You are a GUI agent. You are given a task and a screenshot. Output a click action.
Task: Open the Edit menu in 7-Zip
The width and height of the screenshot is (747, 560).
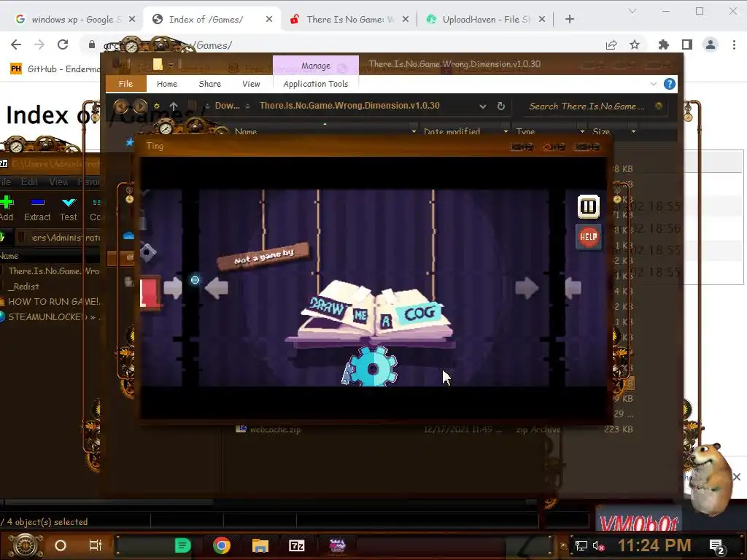click(29, 182)
